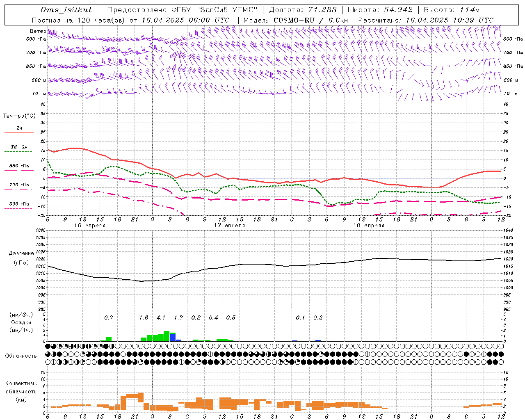Click the (мм/3ч.) unit label
Image resolution: width=525 pixels, height=420 pixels.
21,315
